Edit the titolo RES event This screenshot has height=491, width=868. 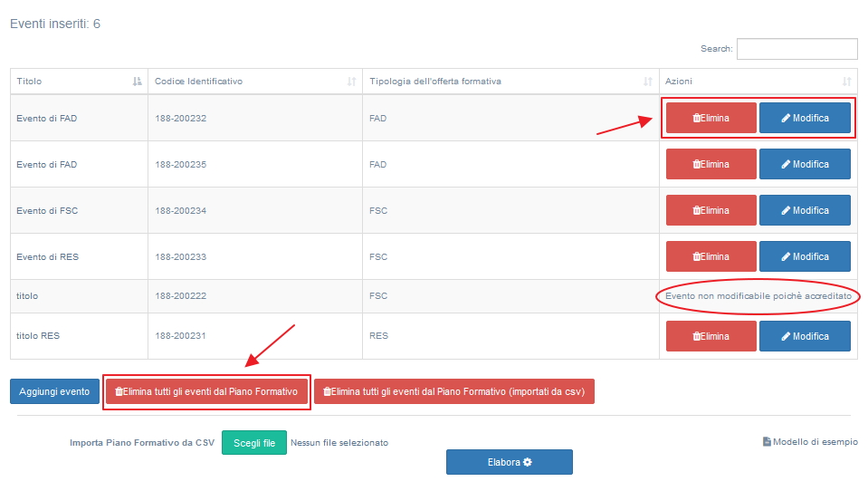tap(805, 336)
